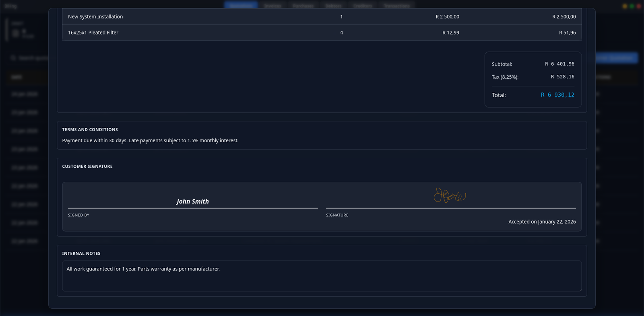Close the window with the red button
This screenshot has height=316, width=644.
tap(638, 6)
